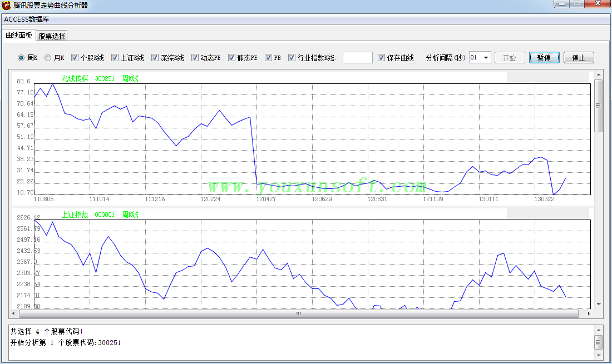Click log box scroll up arrow
612x364 pixels.
598,330
